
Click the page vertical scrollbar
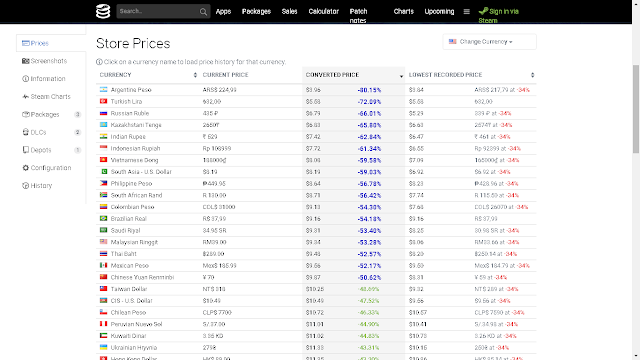(636, 109)
